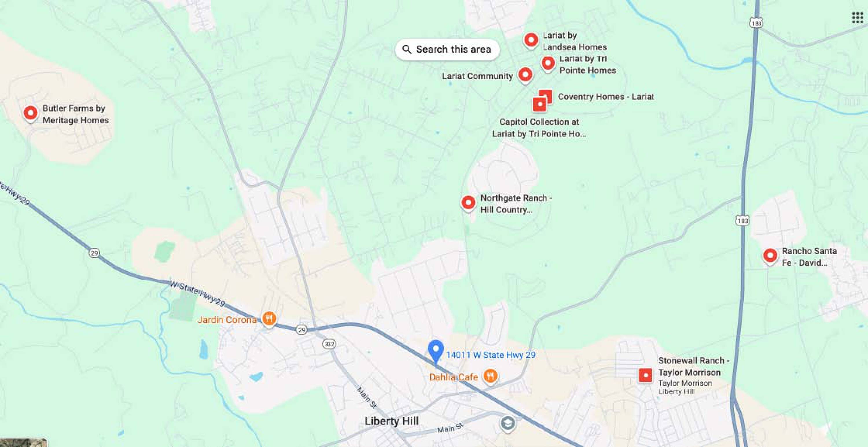Click the Lariat Community map pin

pyautogui.click(x=525, y=75)
